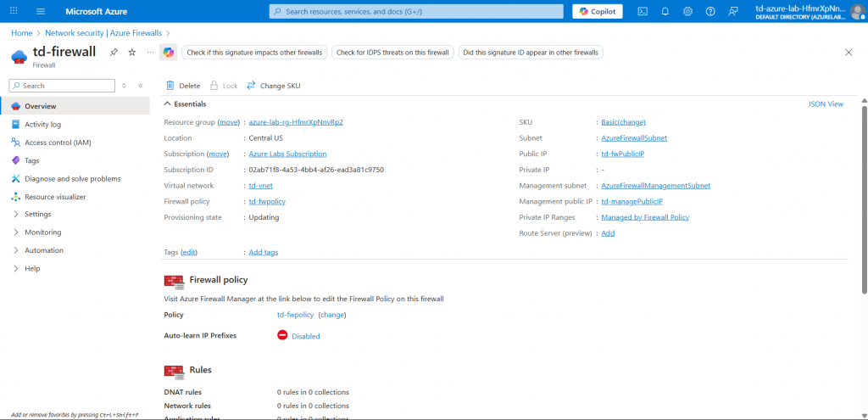Click Check if this signature impacts other firewalls
868x420 pixels.
coord(254,53)
